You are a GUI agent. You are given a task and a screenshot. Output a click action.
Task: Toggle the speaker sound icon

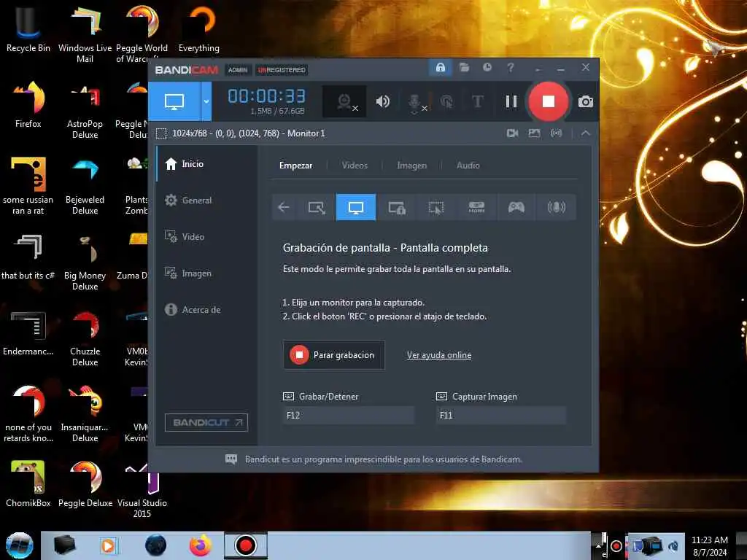coord(382,101)
